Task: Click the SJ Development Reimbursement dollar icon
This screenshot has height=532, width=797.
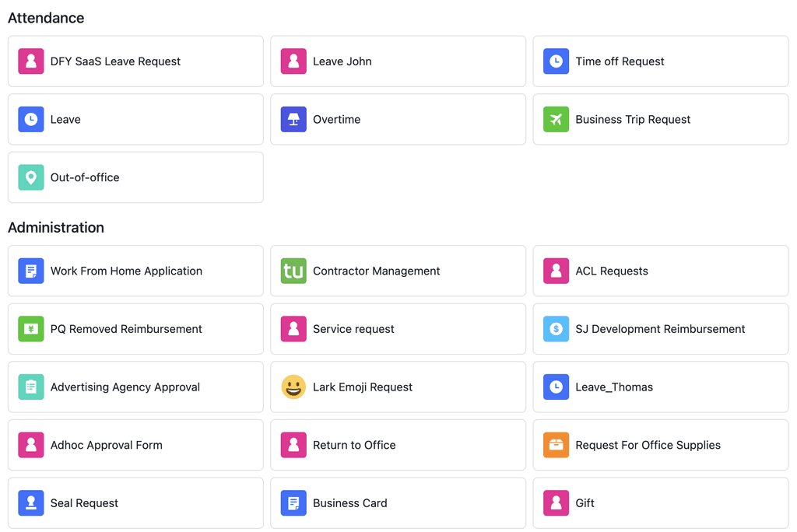Action: [x=556, y=328]
